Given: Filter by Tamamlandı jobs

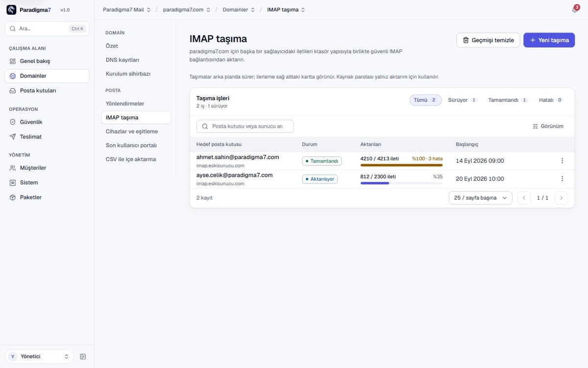Looking at the screenshot, I should [x=507, y=100].
